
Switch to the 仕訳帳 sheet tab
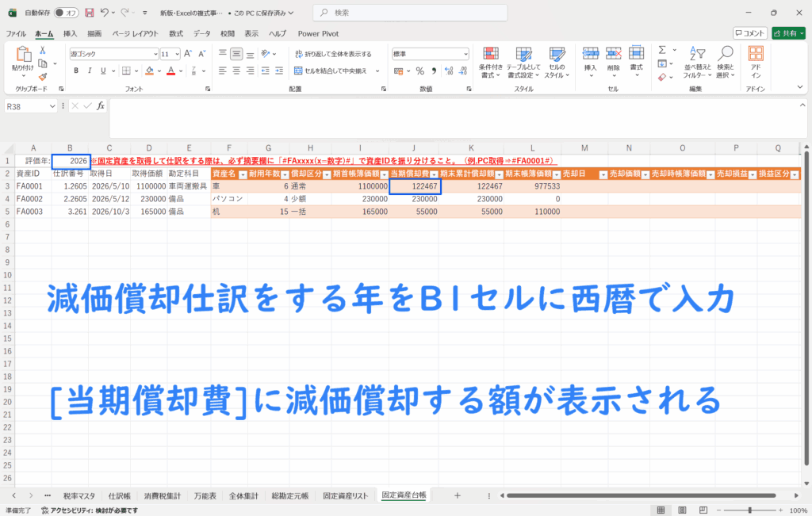(x=120, y=495)
